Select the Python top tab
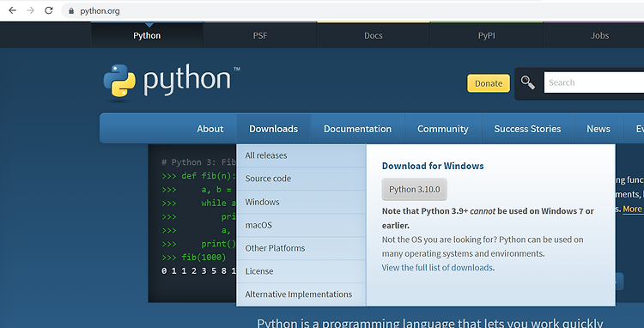Screen dimensions: 644x328 (x=147, y=35)
